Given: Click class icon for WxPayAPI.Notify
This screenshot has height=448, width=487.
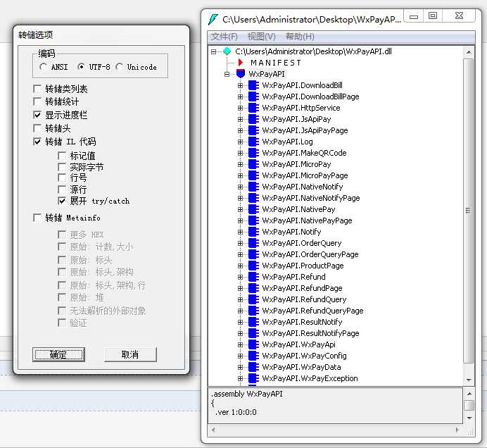Looking at the screenshot, I should coord(253,232).
